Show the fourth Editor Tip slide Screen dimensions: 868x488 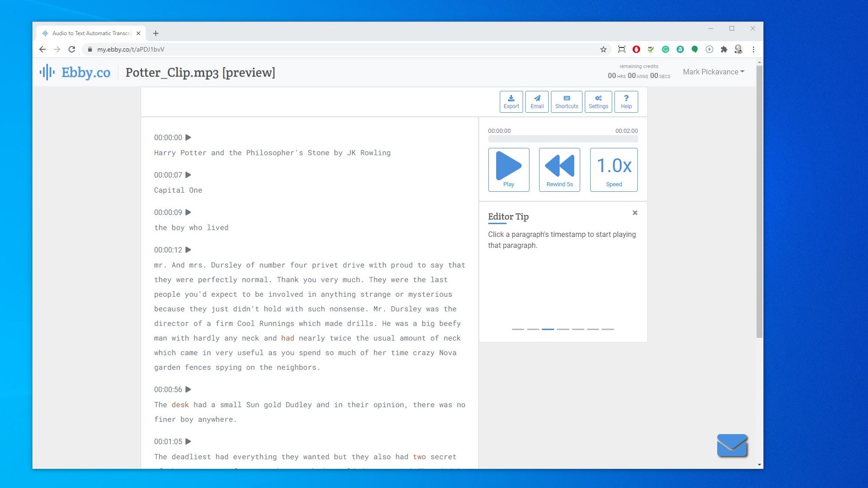coord(563,329)
